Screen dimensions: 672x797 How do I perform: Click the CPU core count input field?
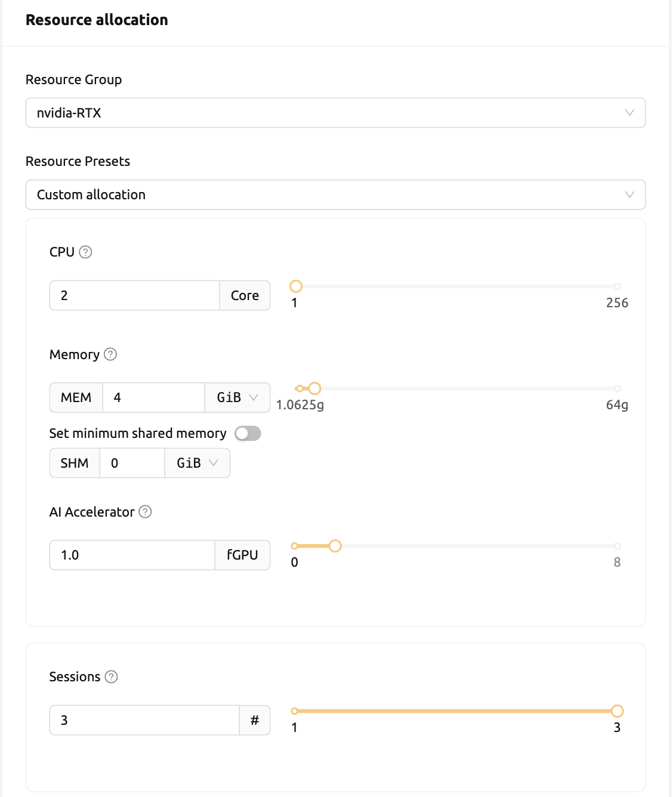tap(134, 295)
